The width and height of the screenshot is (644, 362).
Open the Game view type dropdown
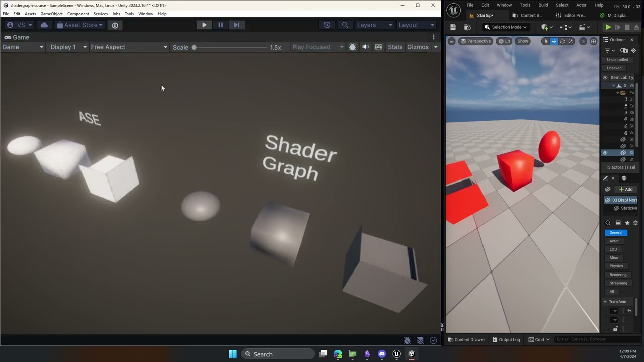point(23,47)
